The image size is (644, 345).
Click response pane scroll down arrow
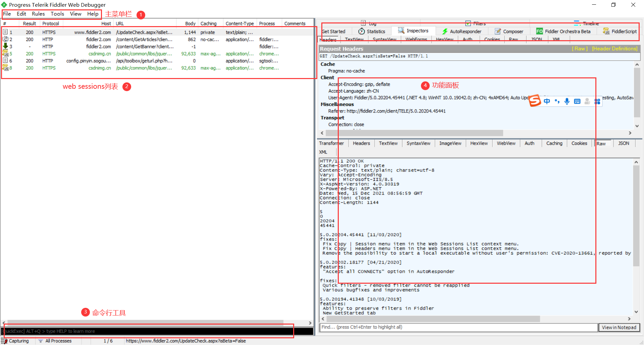point(636,312)
